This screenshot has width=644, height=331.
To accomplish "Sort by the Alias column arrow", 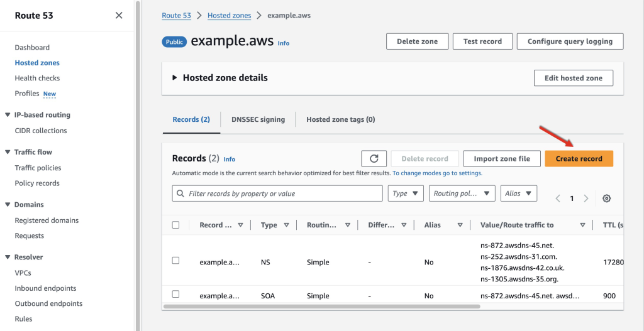I will [x=460, y=225].
